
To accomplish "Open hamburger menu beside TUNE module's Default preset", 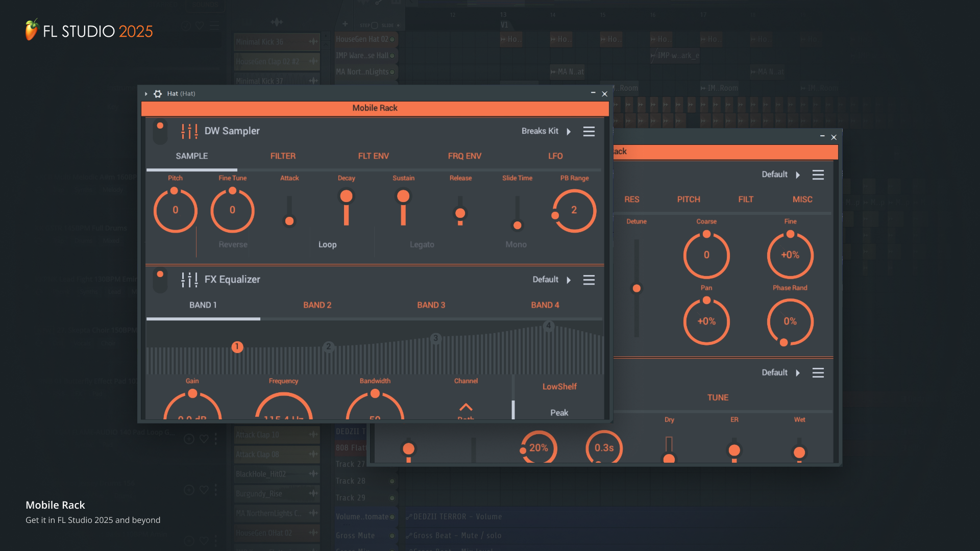I will [818, 373].
